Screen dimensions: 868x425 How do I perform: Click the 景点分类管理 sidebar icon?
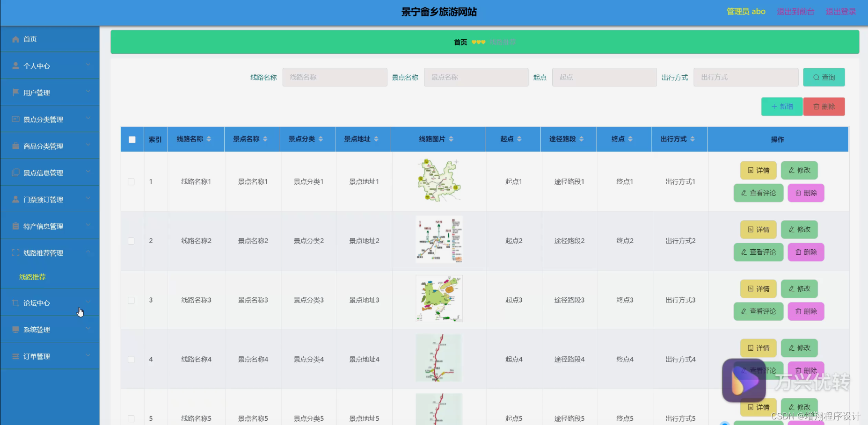point(15,119)
